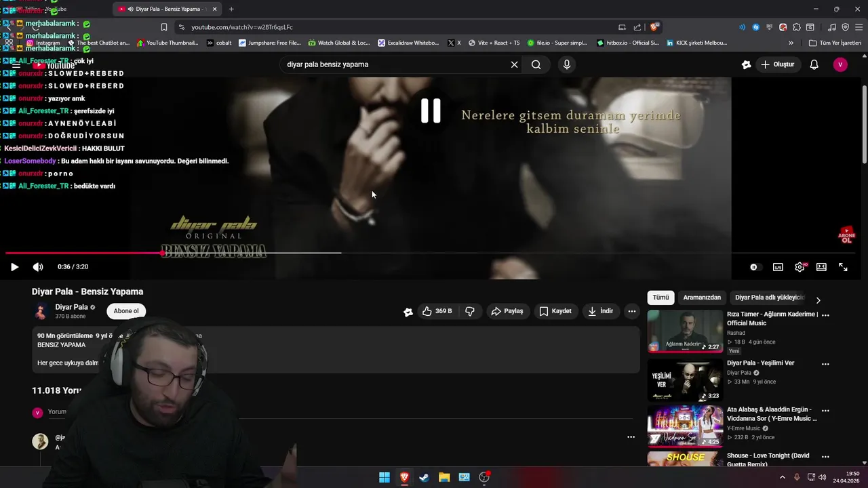This screenshot has width=868, height=488.
Task: Toggle subtitles/captions in the player
Action: click(x=778, y=267)
